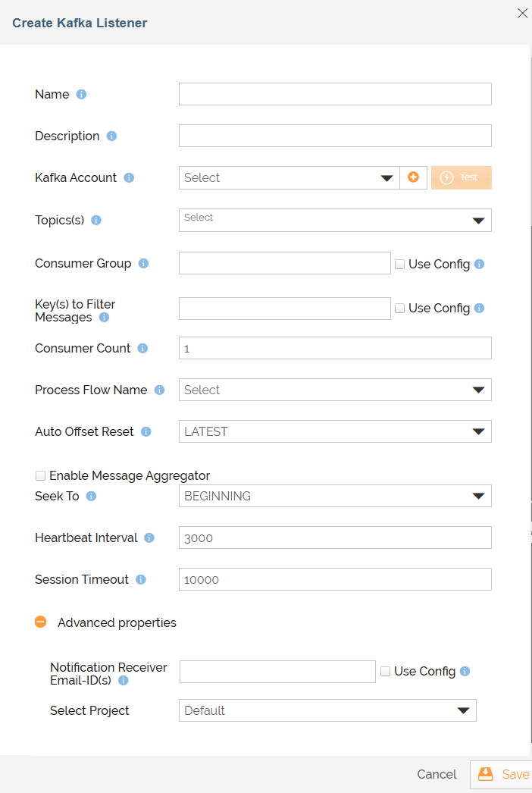The image size is (532, 793).
Task: Open the Seek To dropdown showing BEGINNING
Action: pos(335,496)
